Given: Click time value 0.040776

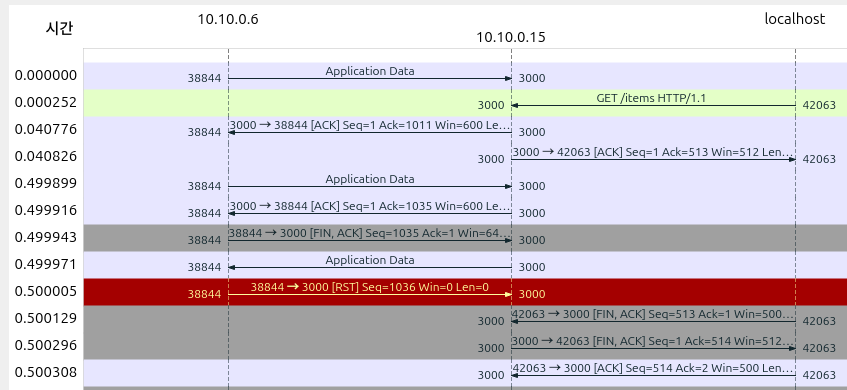Looking at the screenshot, I should pos(46,130).
